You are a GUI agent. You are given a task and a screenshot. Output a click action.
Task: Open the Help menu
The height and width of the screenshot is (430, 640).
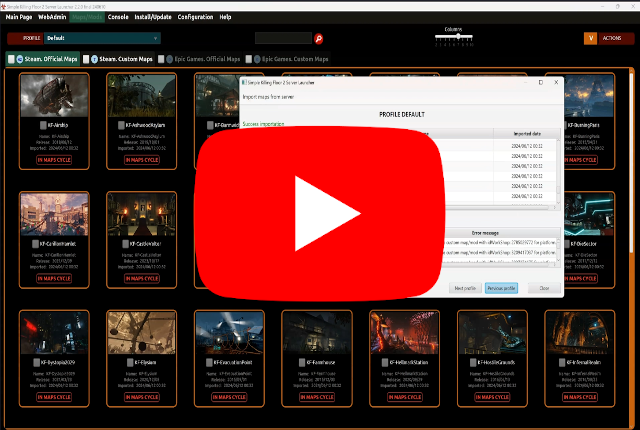coord(225,17)
